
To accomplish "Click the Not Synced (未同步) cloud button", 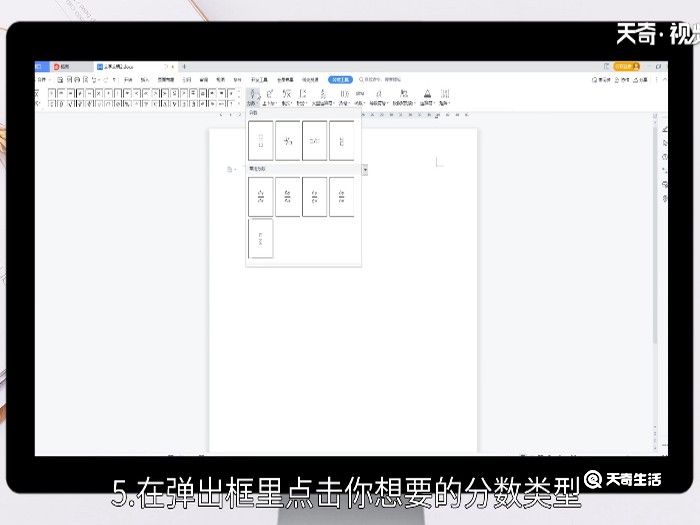I will (x=601, y=79).
